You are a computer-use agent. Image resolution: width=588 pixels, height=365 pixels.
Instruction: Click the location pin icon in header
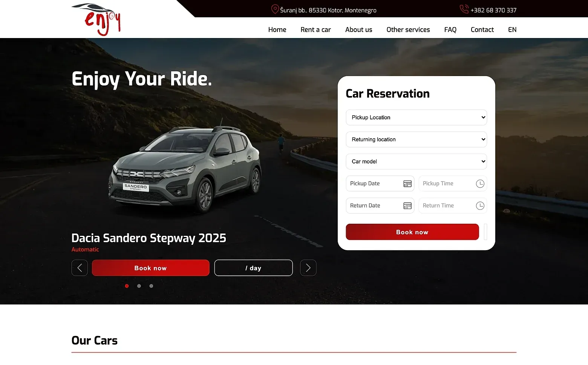coord(275,9)
